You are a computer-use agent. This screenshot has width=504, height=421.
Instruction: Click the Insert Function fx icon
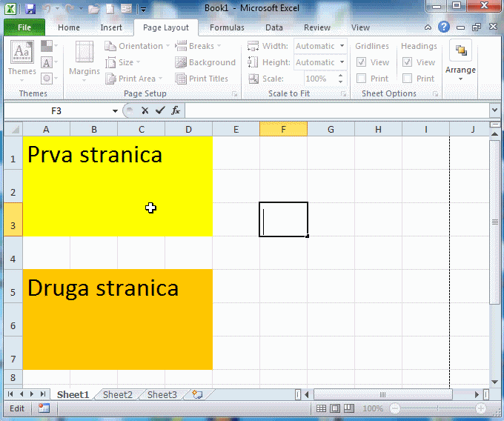coord(176,110)
